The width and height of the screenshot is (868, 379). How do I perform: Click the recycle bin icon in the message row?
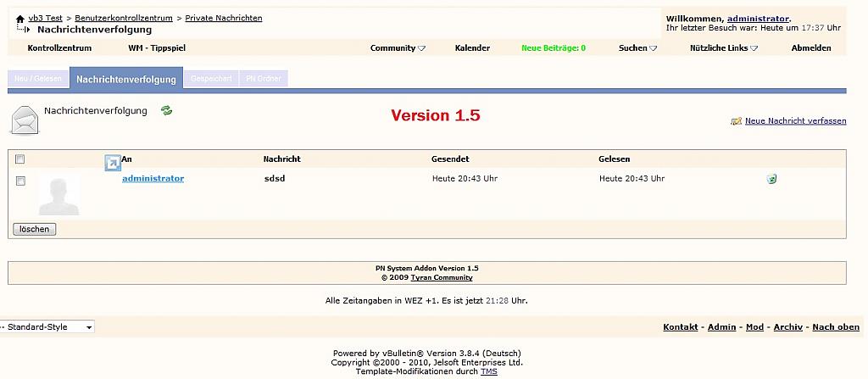[771, 179]
